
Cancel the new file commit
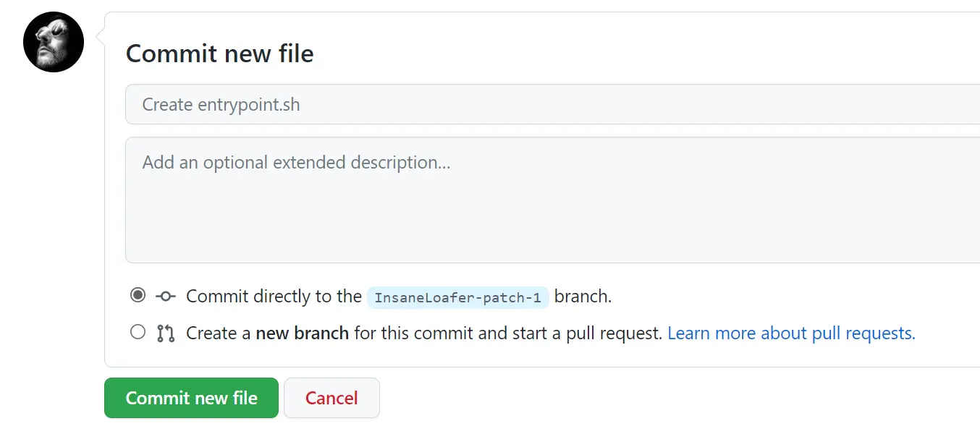331,398
